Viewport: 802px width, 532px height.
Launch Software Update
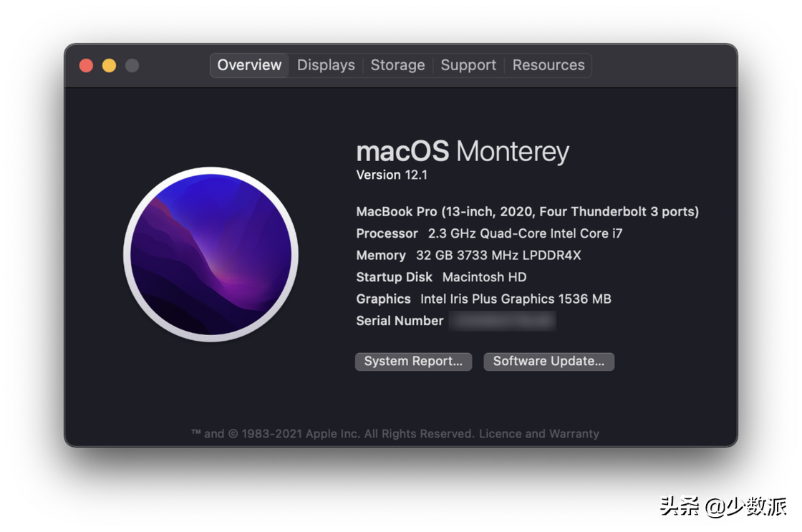(x=549, y=362)
